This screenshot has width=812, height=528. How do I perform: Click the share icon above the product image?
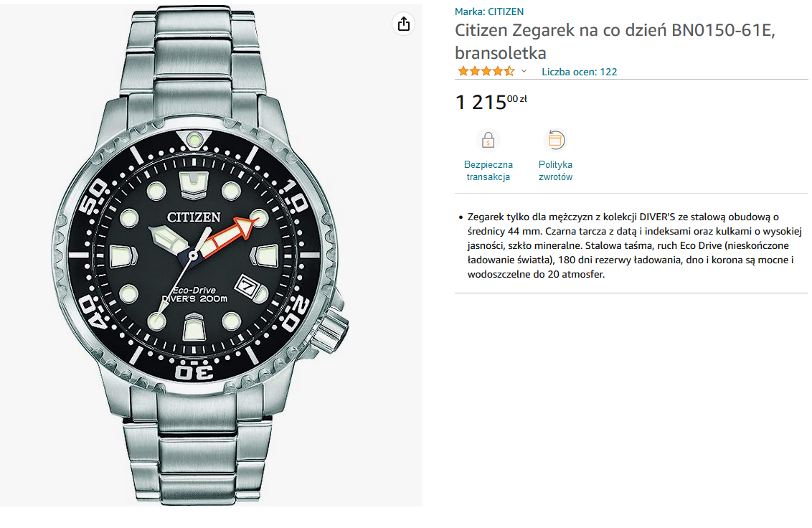404,24
